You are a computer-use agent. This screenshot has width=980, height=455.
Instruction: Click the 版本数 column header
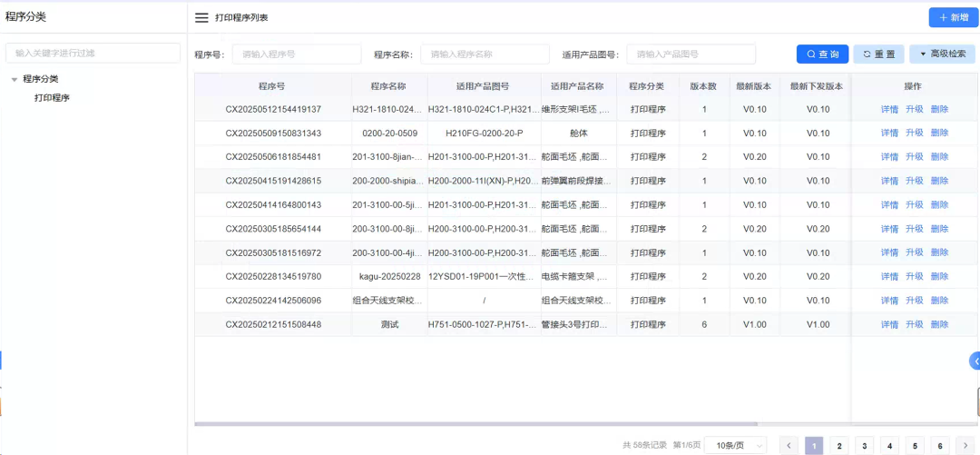click(x=704, y=85)
